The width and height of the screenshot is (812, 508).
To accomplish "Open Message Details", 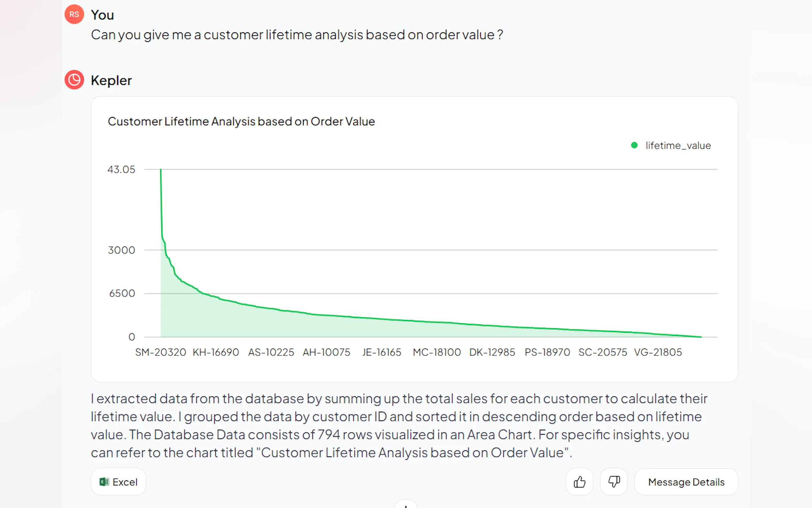I will pos(686,482).
